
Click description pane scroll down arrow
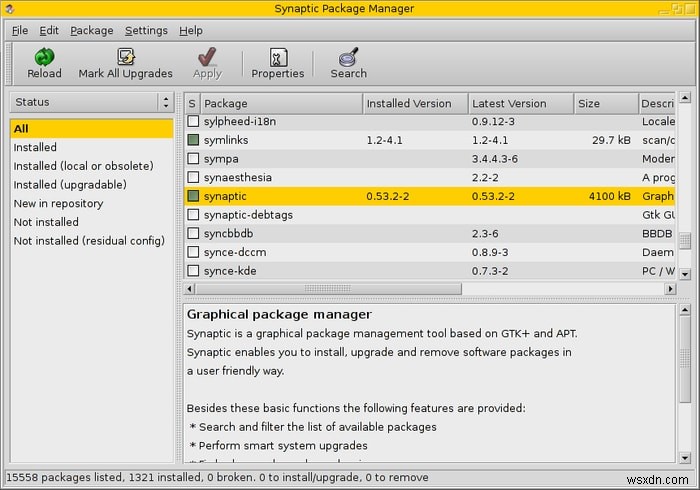pos(685,457)
